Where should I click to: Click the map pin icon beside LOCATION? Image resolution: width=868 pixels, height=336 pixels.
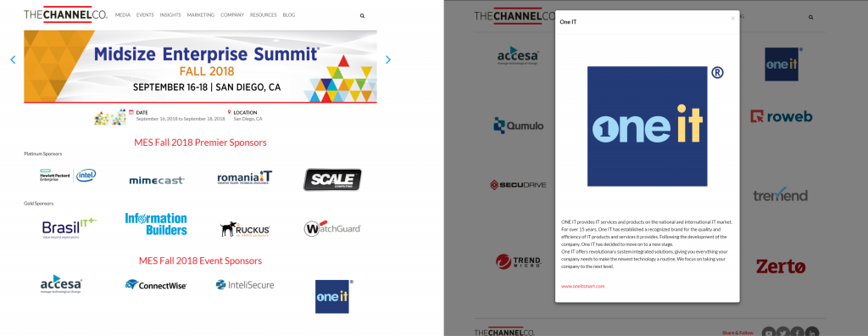pyautogui.click(x=229, y=112)
